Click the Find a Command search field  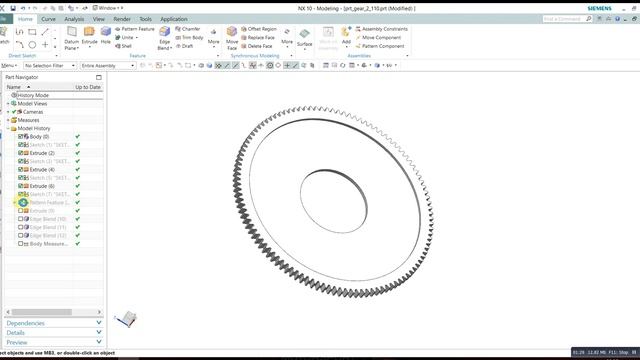coord(563,19)
